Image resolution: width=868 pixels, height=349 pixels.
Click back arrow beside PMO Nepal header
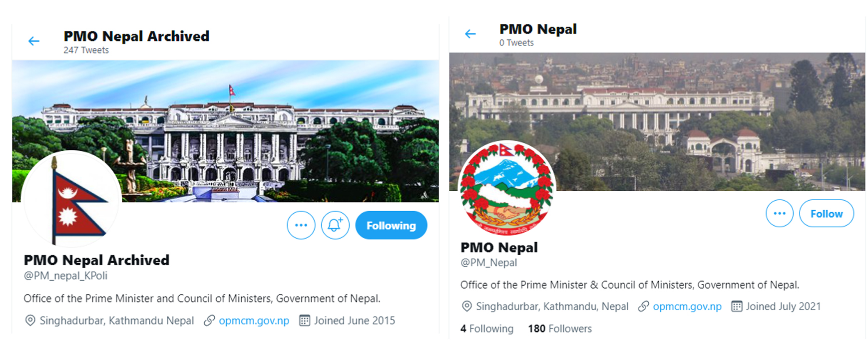coord(470,34)
